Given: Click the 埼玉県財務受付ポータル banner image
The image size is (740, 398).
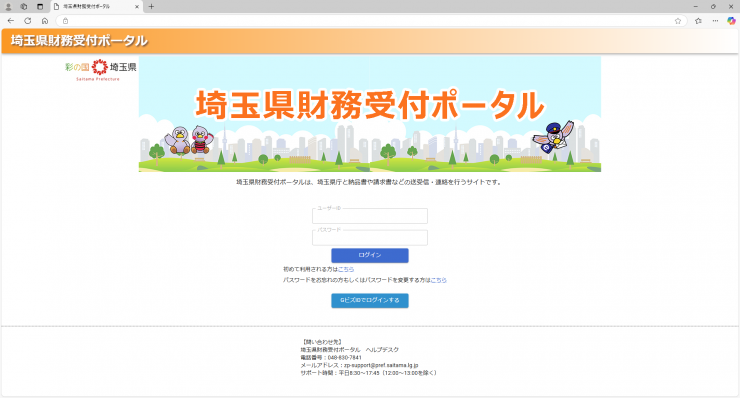Looking at the screenshot, I should [370, 114].
